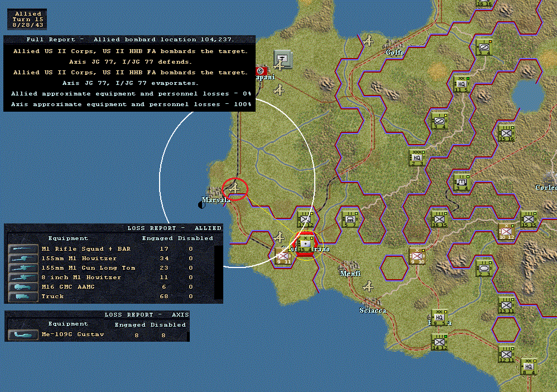This screenshot has width=557, height=392.
Task: Click 'Axis JG 77, I/JG 77 evaporates.' line
Action: [x=131, y=83]
